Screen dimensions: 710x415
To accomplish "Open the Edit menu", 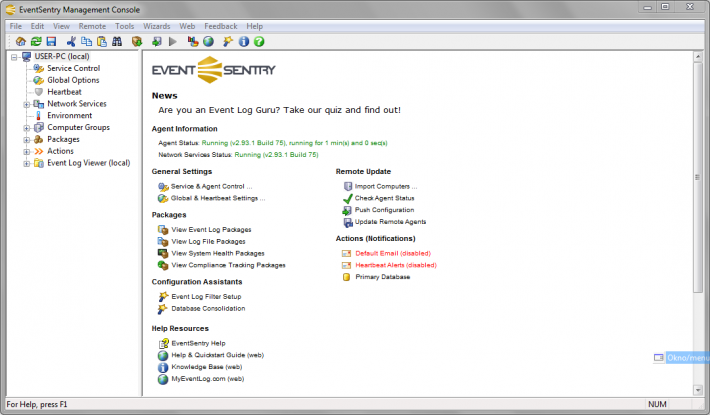I will [37, 26].
